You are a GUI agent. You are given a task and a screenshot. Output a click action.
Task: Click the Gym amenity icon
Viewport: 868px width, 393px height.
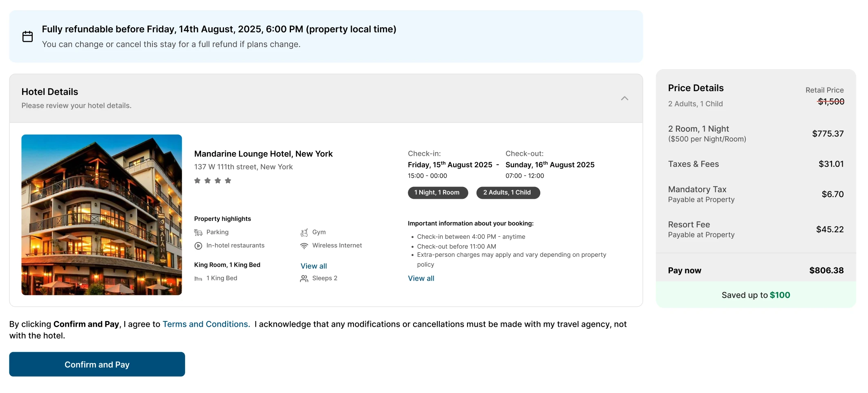(x=304, y=232)
